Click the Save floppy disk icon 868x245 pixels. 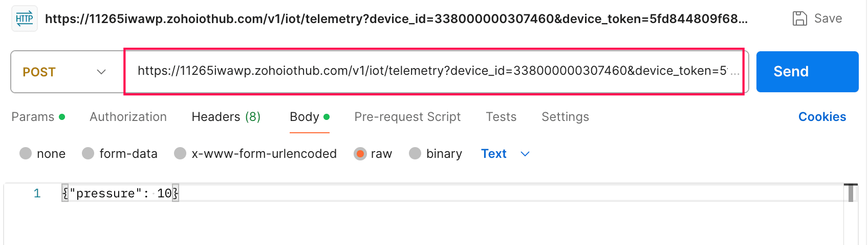[799, 19]
